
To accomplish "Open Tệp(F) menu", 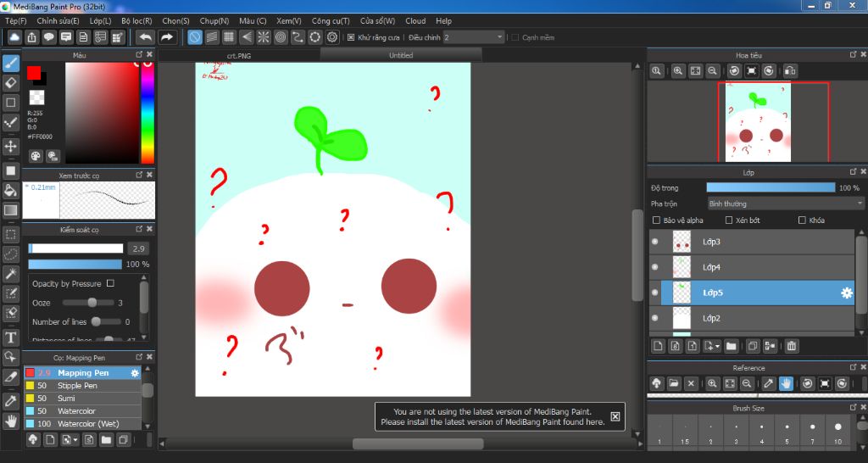I will tap(16, 21).
